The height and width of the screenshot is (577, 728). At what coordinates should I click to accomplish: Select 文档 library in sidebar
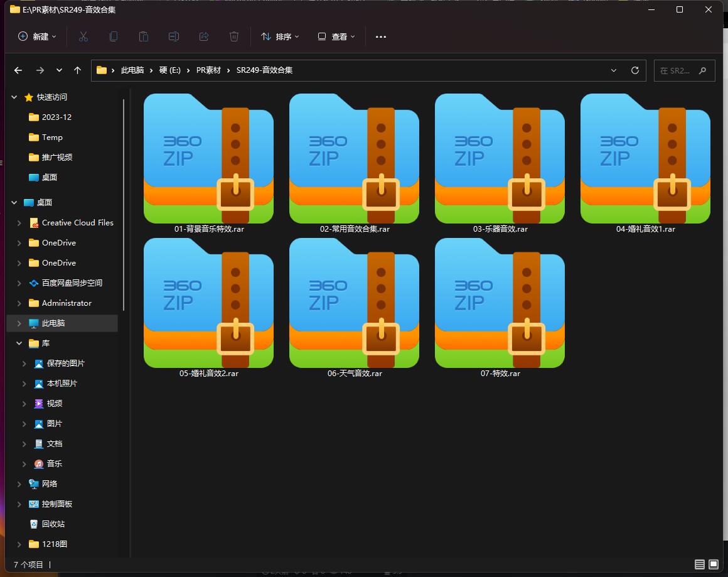pos(48,444)
